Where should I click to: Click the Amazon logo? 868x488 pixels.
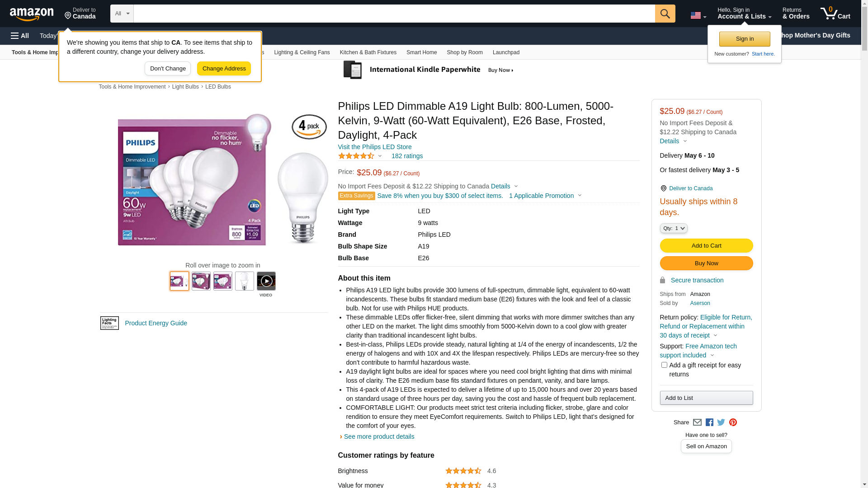32,14
